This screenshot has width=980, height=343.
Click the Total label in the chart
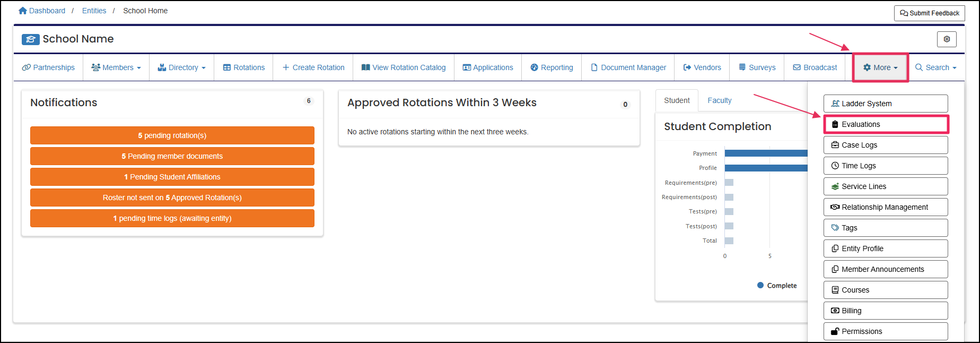[710, 241]
